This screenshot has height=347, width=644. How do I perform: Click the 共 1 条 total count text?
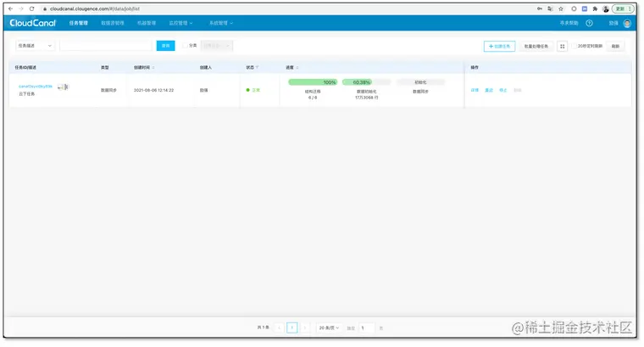point(264,327)
